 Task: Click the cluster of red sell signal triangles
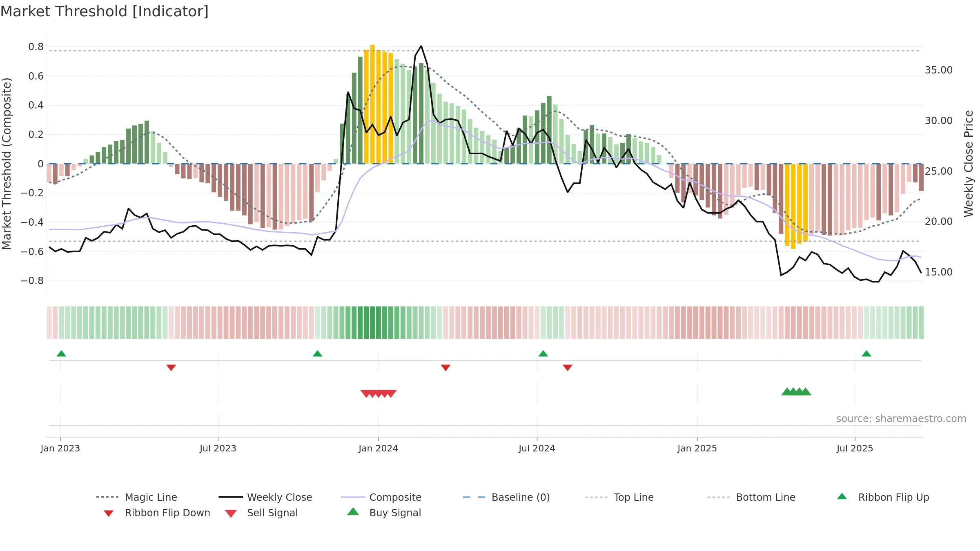[379, 393]
